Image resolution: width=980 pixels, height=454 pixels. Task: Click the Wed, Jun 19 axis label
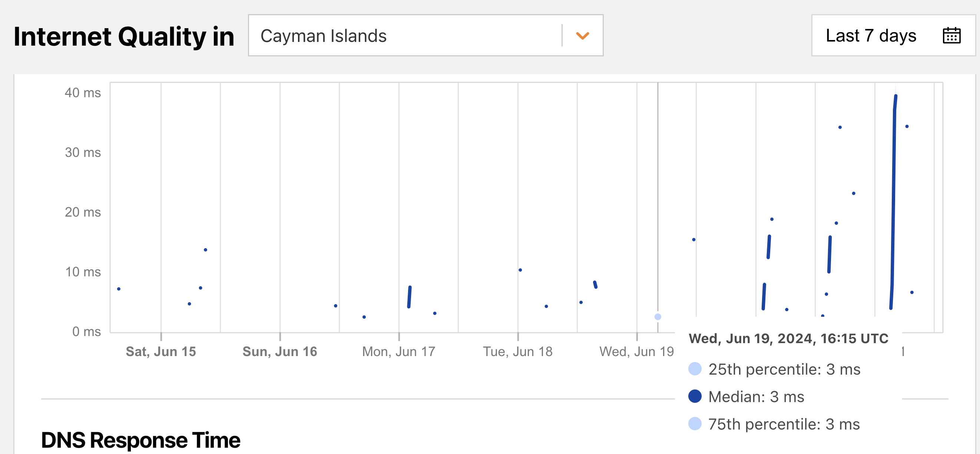(636, 351)
